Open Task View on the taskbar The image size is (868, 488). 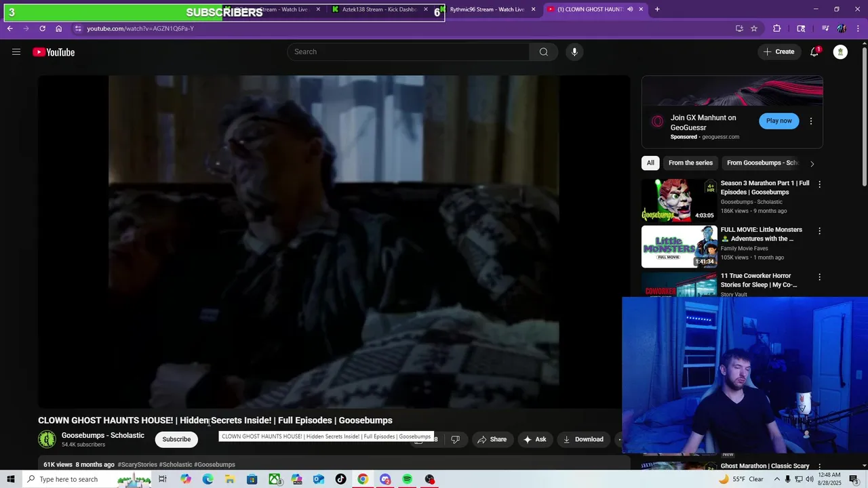coord(163,479)
